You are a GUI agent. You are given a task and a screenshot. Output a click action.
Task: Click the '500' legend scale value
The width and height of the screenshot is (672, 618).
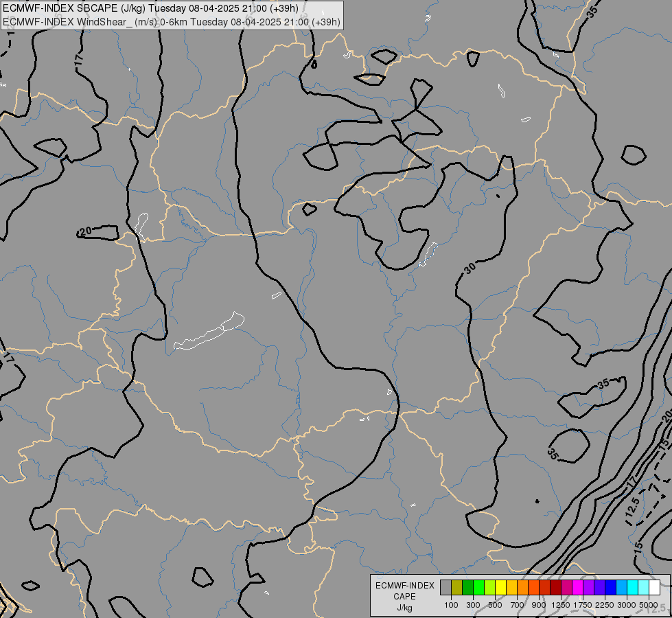[x=495, y=605]
